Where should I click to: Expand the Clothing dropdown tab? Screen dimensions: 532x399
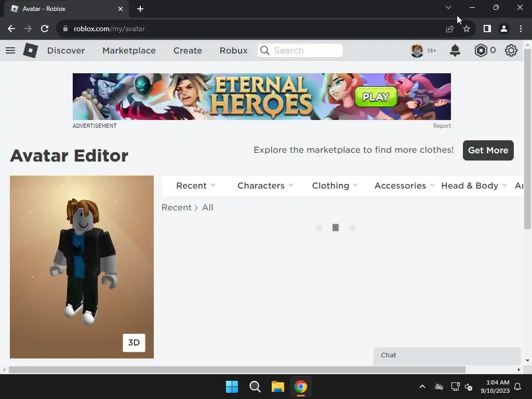[335, 185]
